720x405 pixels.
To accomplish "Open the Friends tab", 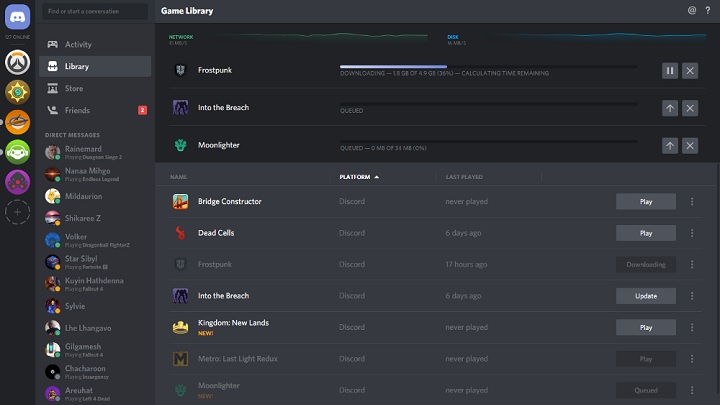I will pyautogui.click(x=95, y=111).
